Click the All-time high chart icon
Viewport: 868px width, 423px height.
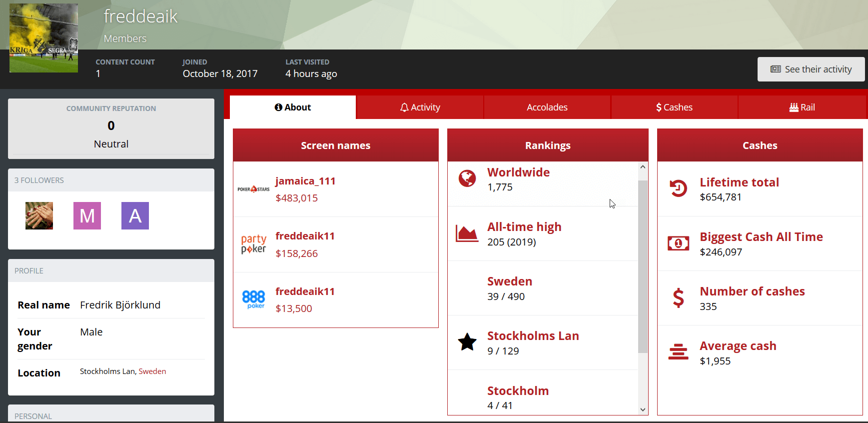(467, 233)
